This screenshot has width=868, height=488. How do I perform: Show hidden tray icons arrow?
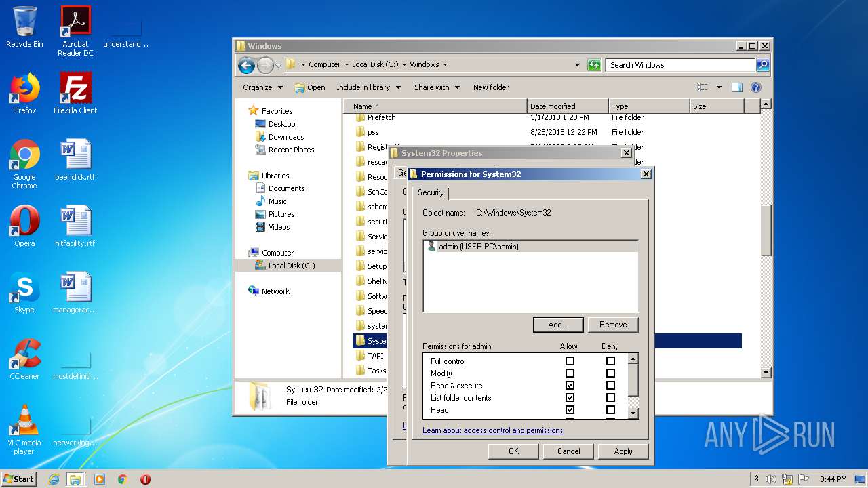(756, 479)
